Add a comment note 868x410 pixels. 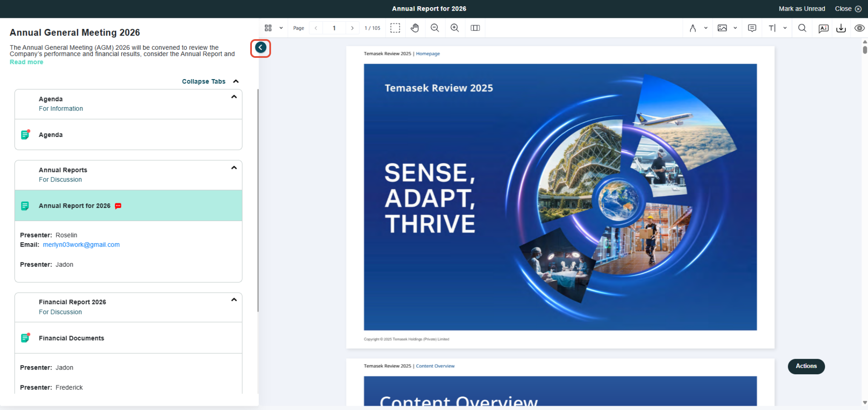752,28
